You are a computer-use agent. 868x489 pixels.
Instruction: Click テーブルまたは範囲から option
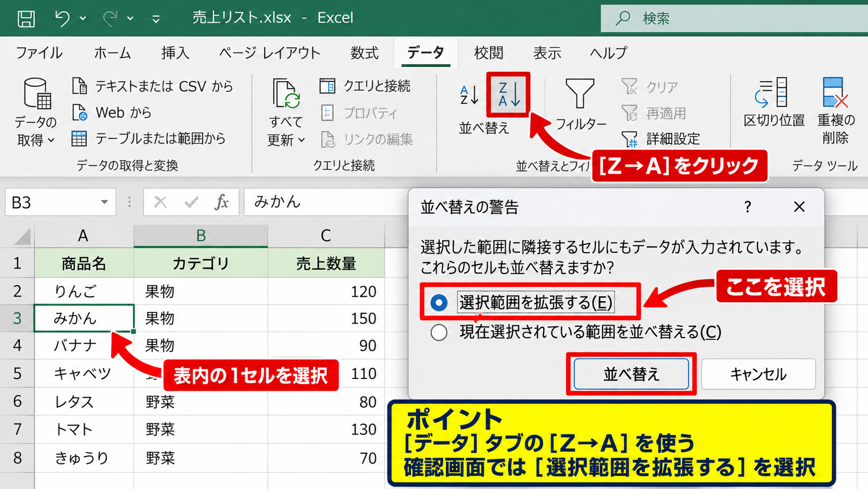(x=148, y=138)
